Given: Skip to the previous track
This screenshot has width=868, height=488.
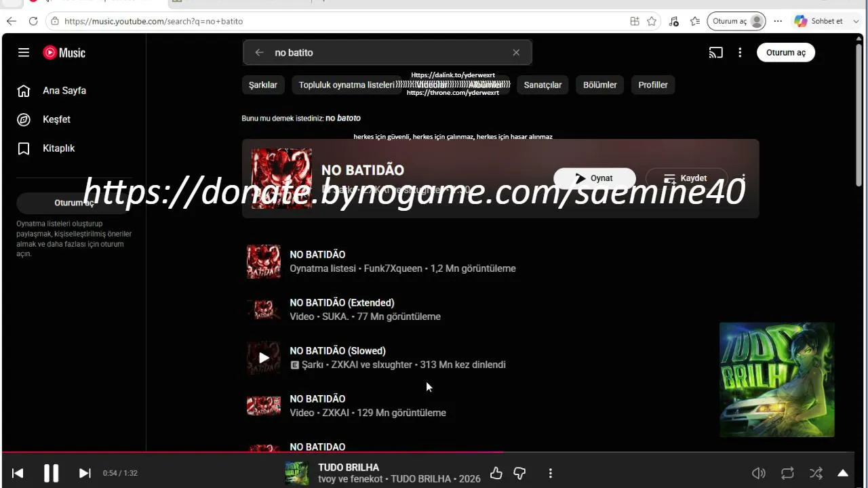Looking at the screenshot, I should pyautogui.click(x=18, y=473).
